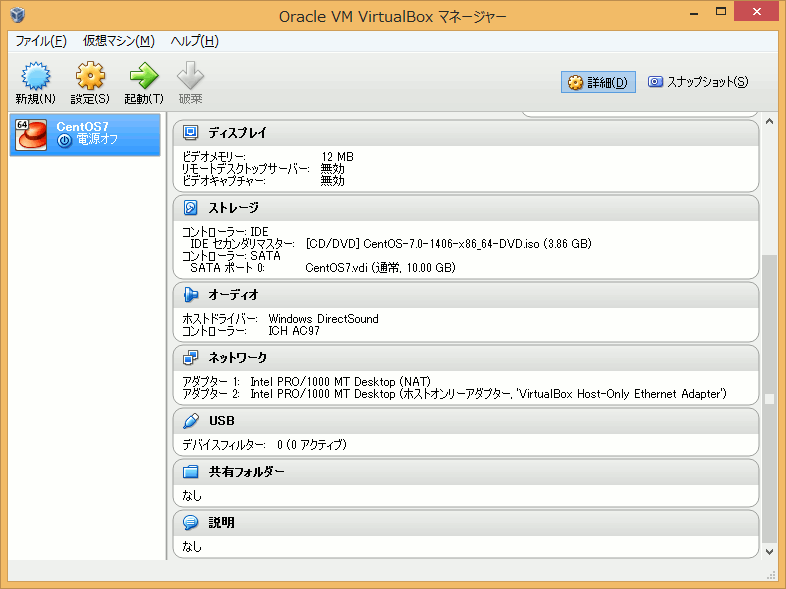Click the Storage (ストレージ) section icon
This screenshot has width=786, height=589.
191,208
